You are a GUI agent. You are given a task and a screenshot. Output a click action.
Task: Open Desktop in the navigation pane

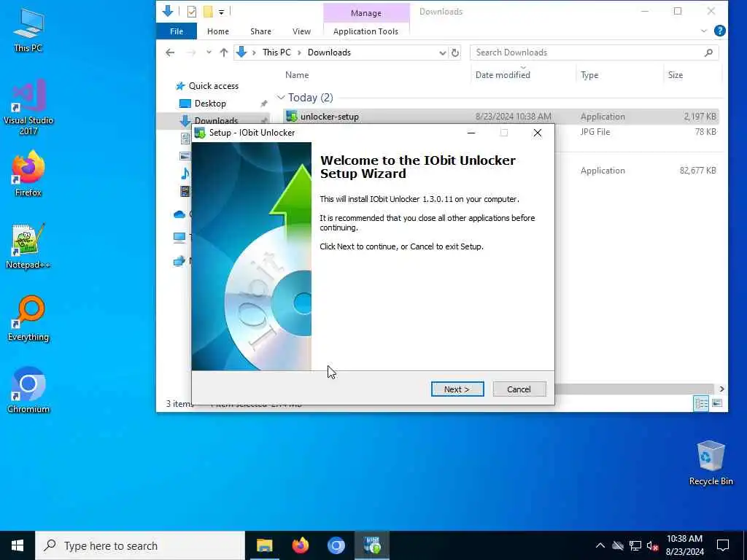pyautogui.click(x=210, y=104)
